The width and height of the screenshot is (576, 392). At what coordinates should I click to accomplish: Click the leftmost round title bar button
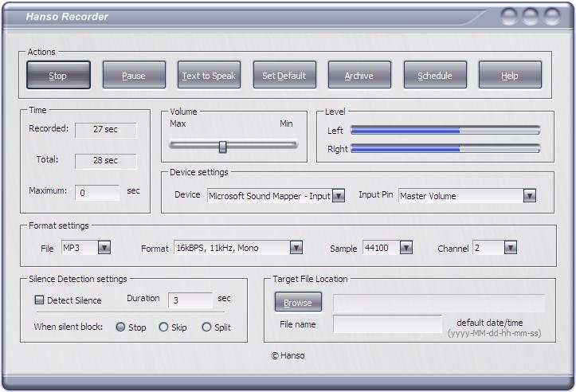pyautogui.click(x=509, y=17)
